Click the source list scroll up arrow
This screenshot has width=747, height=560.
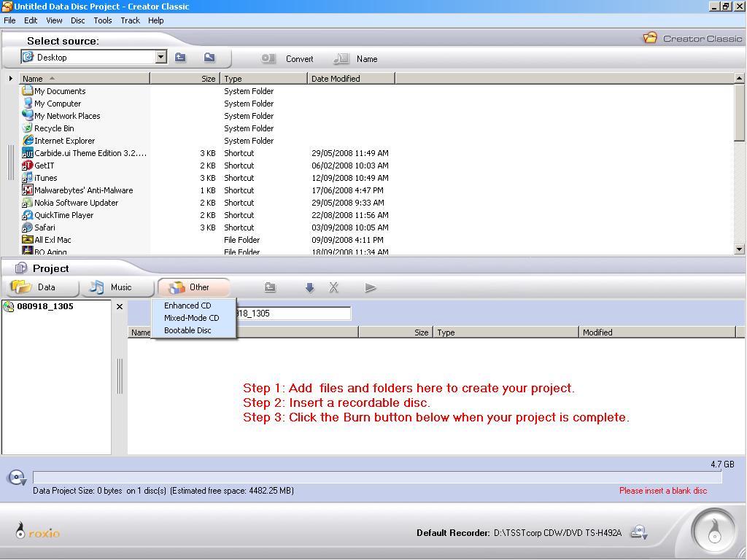739,78
